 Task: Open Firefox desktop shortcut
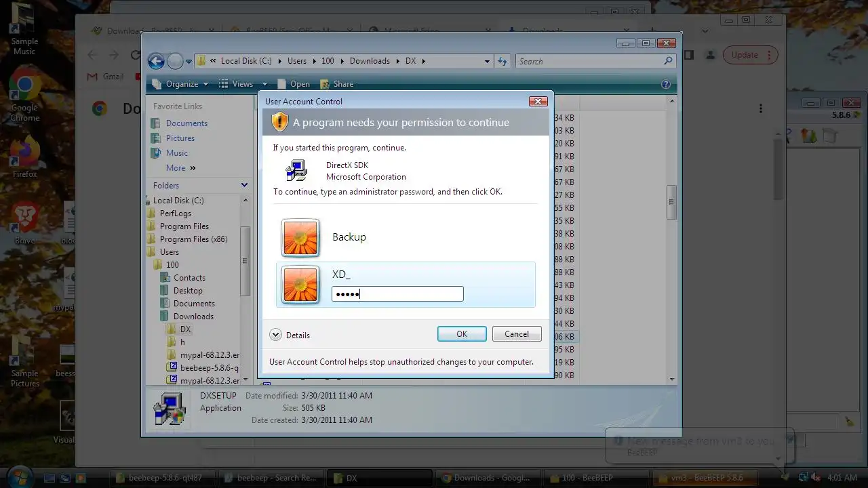pyautogui.click(x=24, y=157)
